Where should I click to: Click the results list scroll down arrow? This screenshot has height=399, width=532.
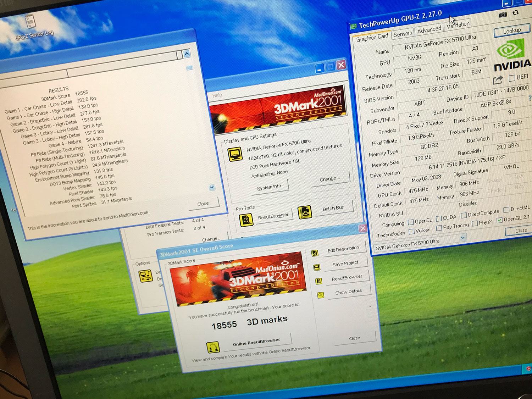click(212, 187)
